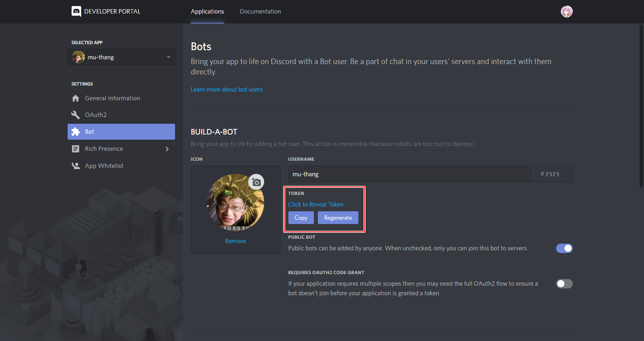Screen dimensions: 644x341
Task: Regenerate the bot token
Action: tap(338, 218)
